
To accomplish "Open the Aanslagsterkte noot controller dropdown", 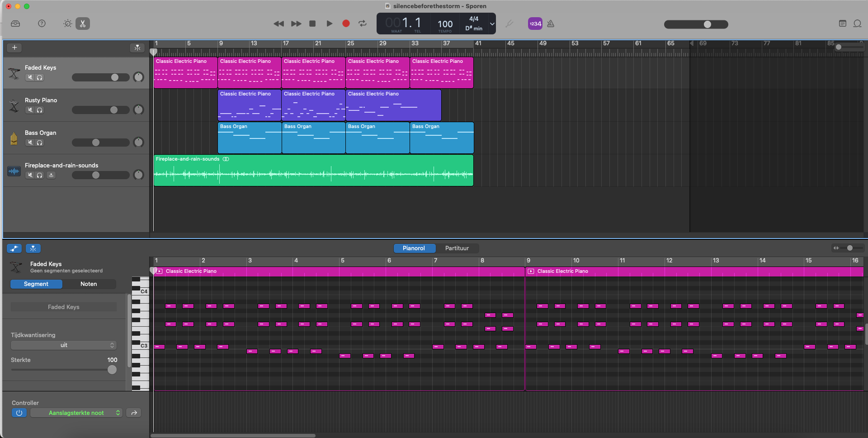I will [76, 413].
